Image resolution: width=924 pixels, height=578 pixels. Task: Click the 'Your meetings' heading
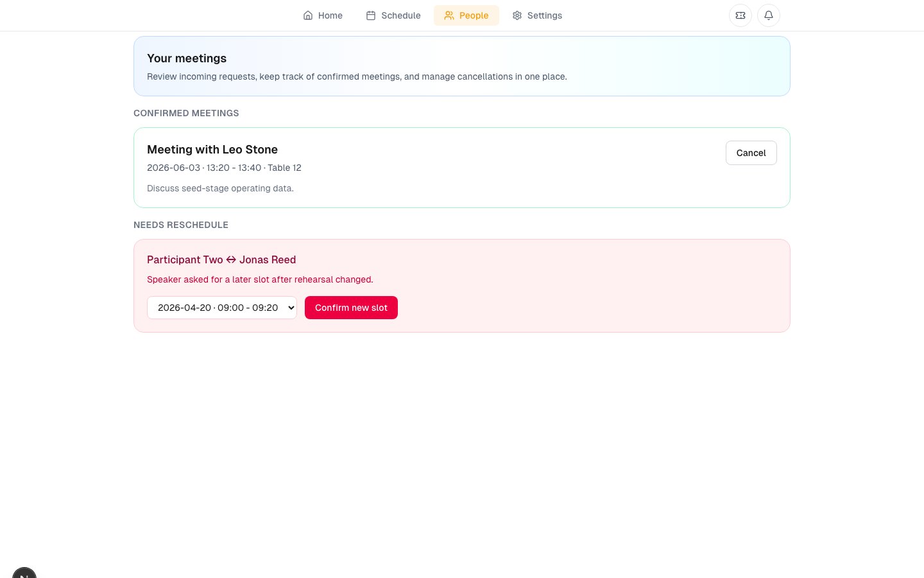point(187,58)
